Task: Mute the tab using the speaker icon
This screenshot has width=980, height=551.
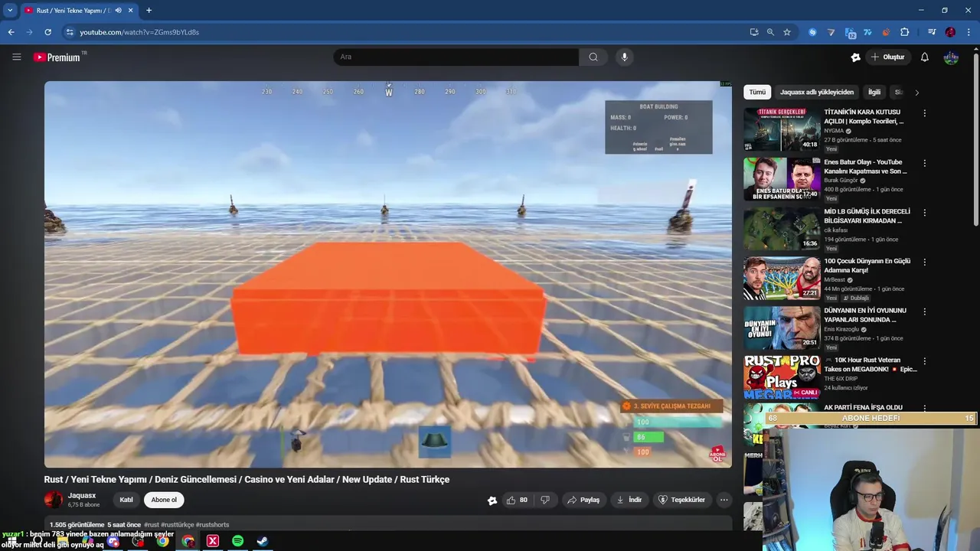Action: pos(118,10)
